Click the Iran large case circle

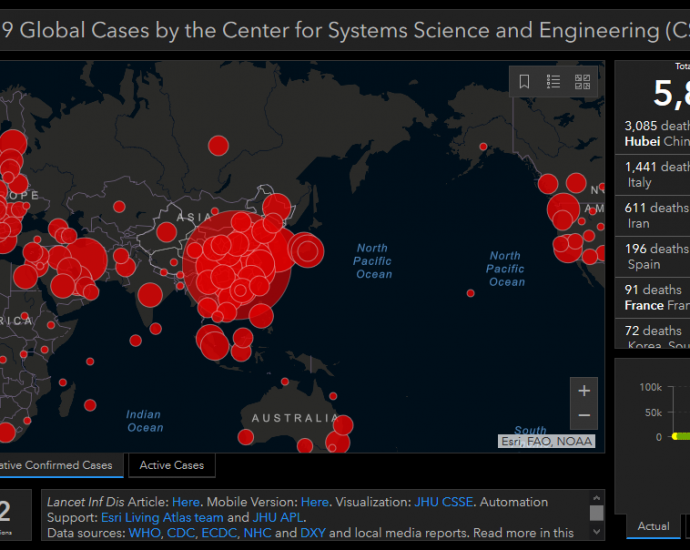click(86, 260)
